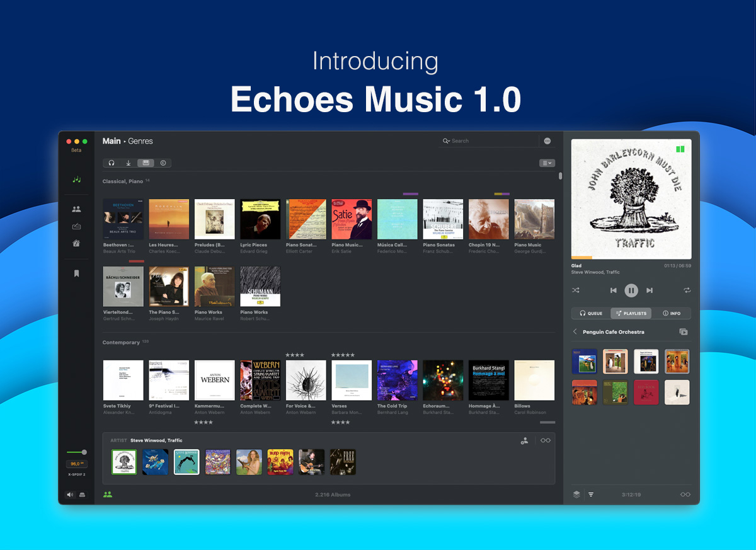The width and height of the screenshot is (756, 550).
Task: Open the red Penguin Cafe playlist album cover
Action: (x=646, y=392)
